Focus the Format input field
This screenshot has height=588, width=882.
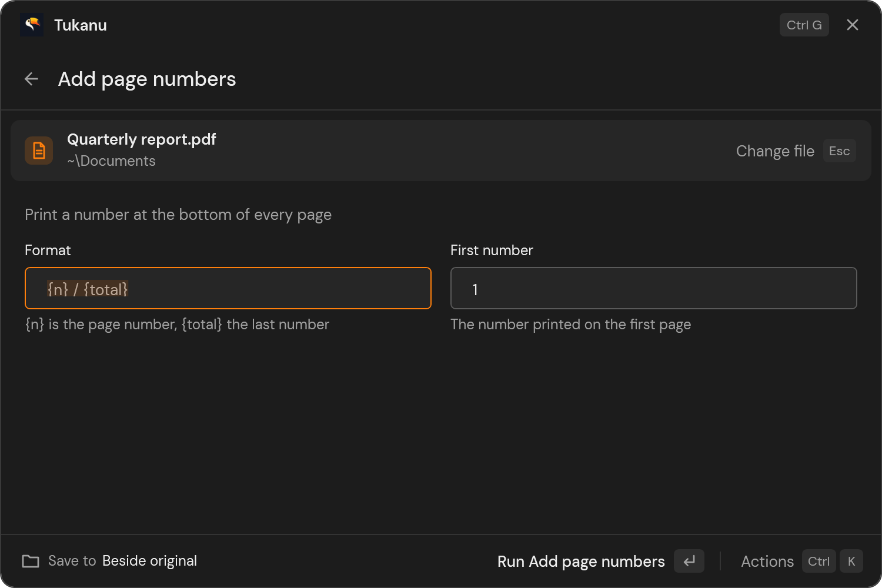coord(228,288)
